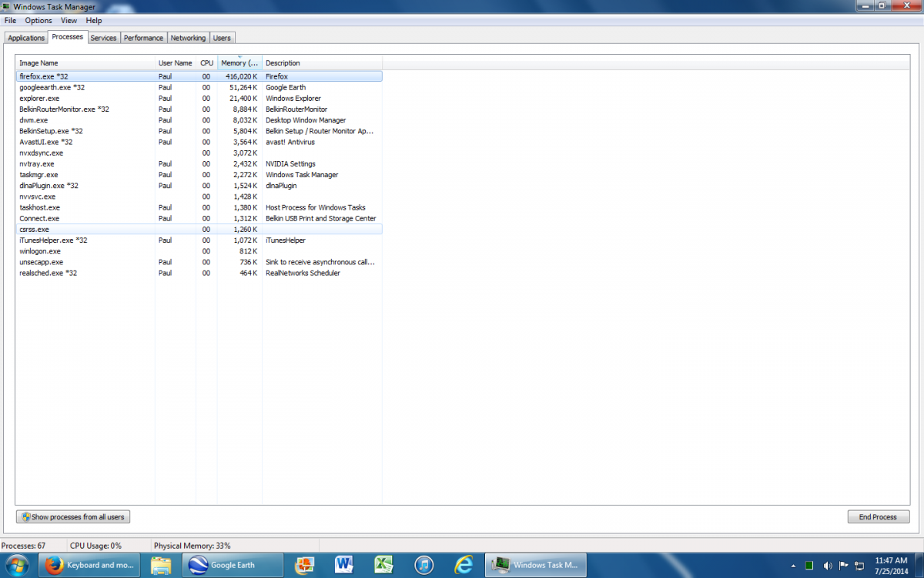This screenshot has height=578, width=924.
Task: Select Connect.exe process
Action: click(x=199, y=218)
